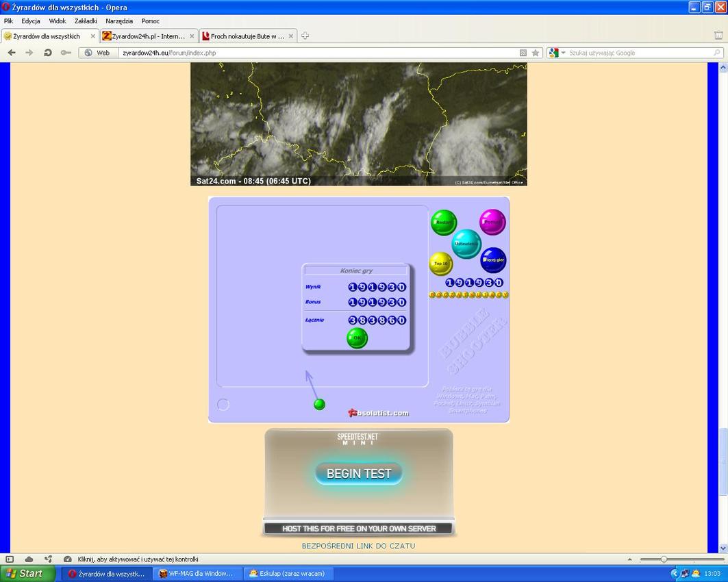Bookmark page with the star icon
Viewport: 728px width, 582px height.
(x=536, y=53)
